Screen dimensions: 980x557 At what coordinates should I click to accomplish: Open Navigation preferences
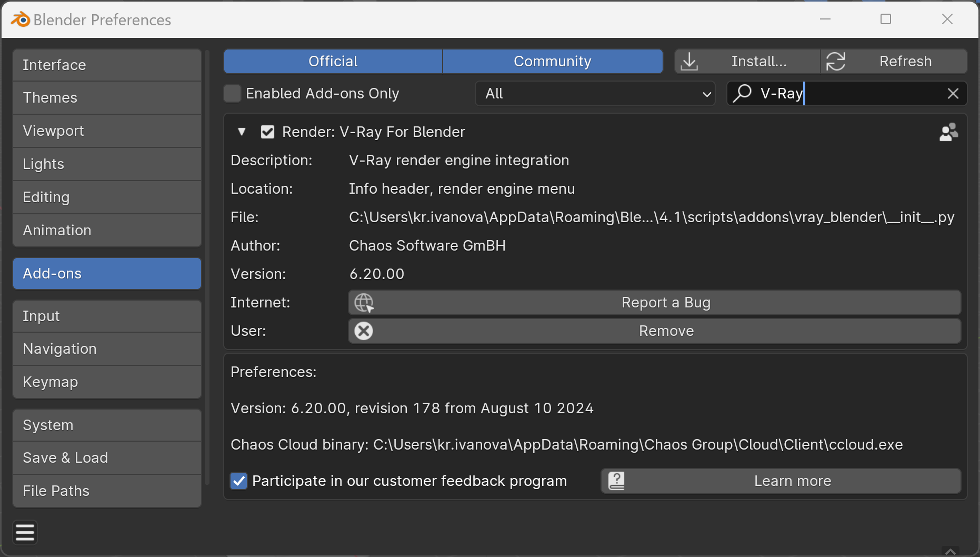tap(107, 349)
